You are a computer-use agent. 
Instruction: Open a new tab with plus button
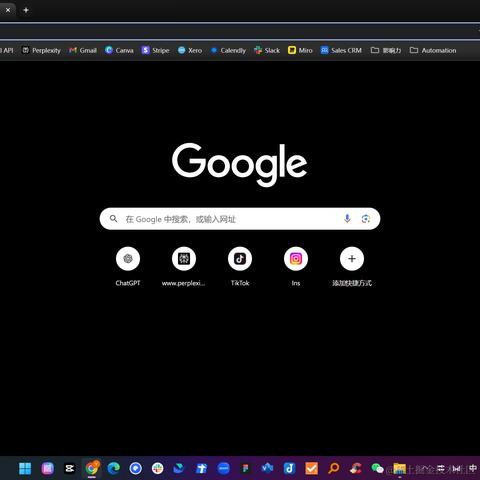(26, 10)
